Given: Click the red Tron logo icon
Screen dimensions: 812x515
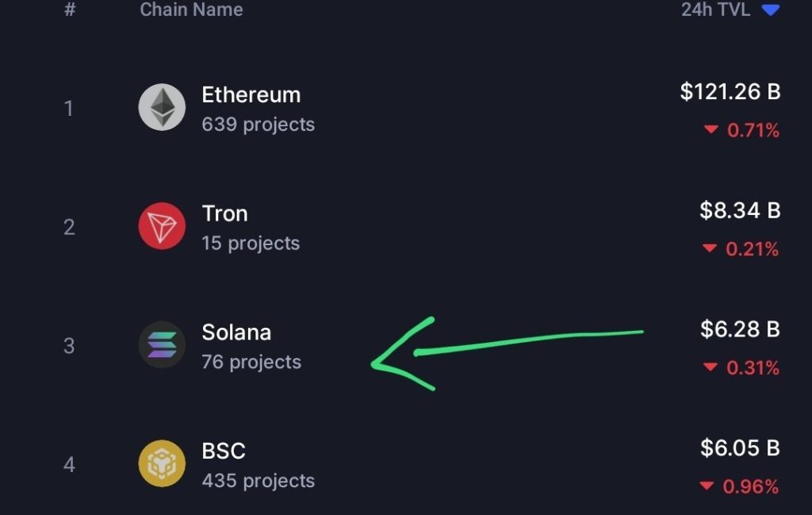Looking at the screenshot, I should (162, 226).
